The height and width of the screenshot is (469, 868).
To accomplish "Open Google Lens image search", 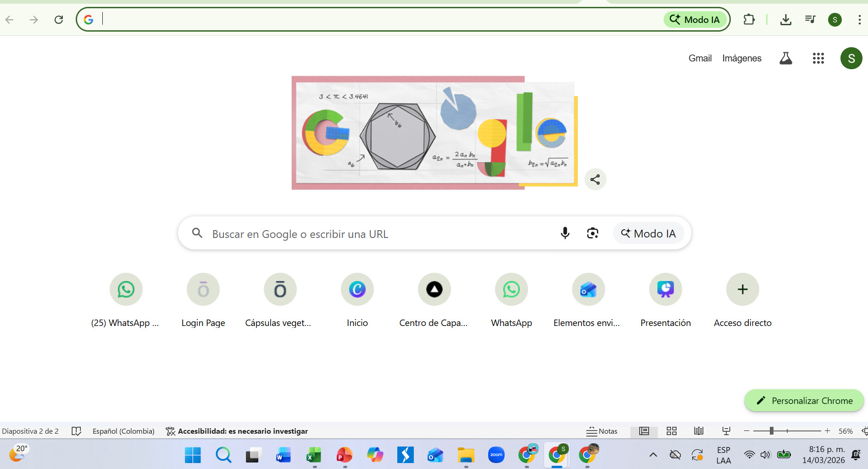I will click(x=592, y=233).
